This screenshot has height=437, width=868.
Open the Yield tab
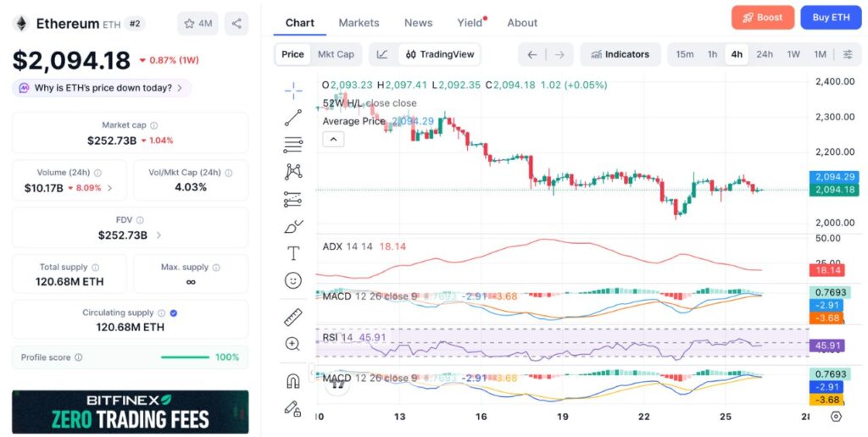pyautogui.click(x=470, y=23)
